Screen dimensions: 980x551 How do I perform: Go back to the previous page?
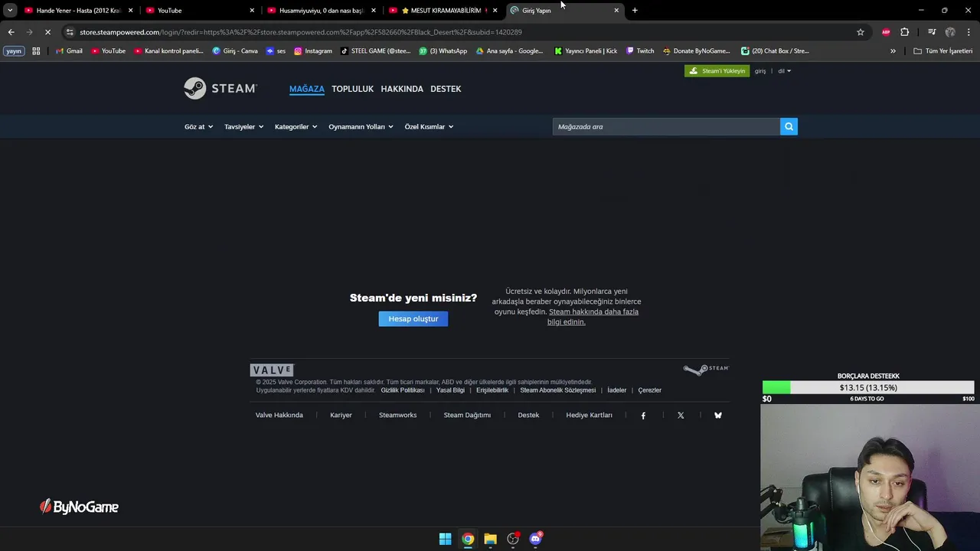pos(11,32)
